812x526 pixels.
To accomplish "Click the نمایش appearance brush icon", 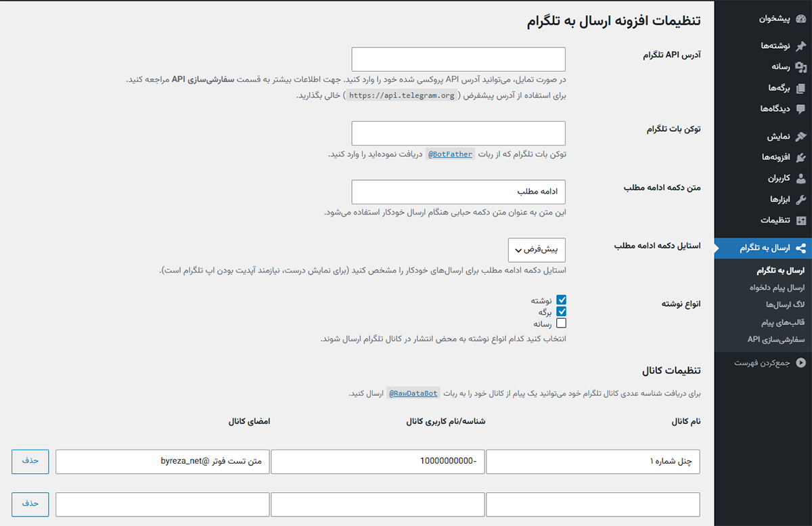I will tap(800, 137).
